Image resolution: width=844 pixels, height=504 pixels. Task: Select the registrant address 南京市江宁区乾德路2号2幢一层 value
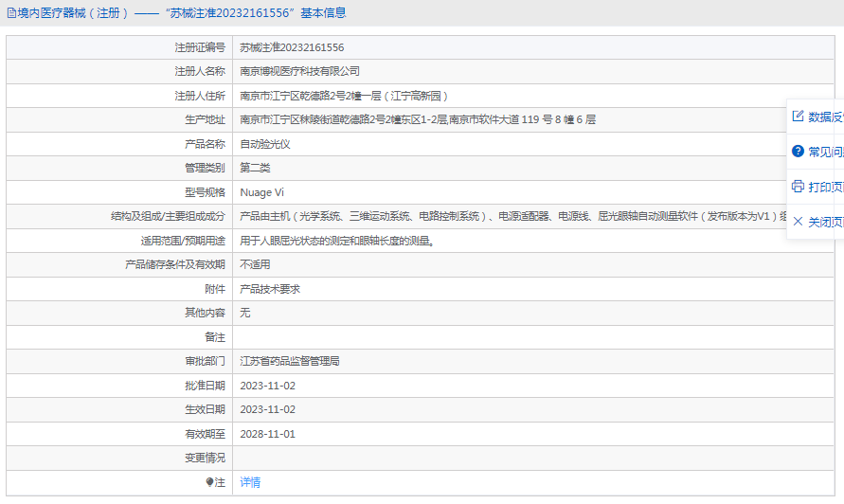344,96
